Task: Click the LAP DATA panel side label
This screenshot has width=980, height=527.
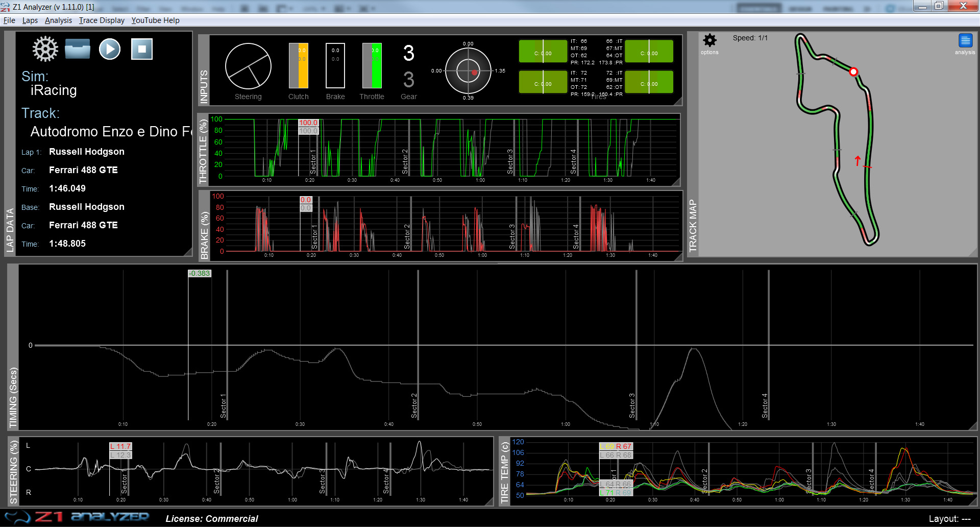Action: (10, 230)
